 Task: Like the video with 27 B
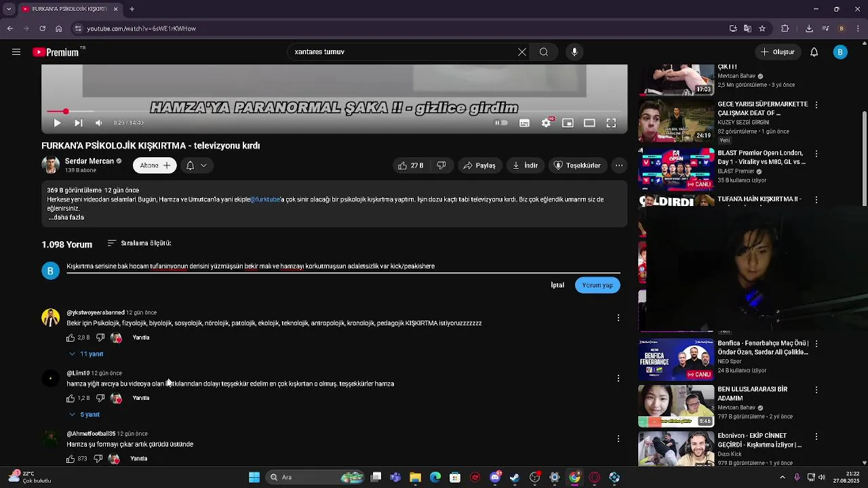[x=411, y=165]
